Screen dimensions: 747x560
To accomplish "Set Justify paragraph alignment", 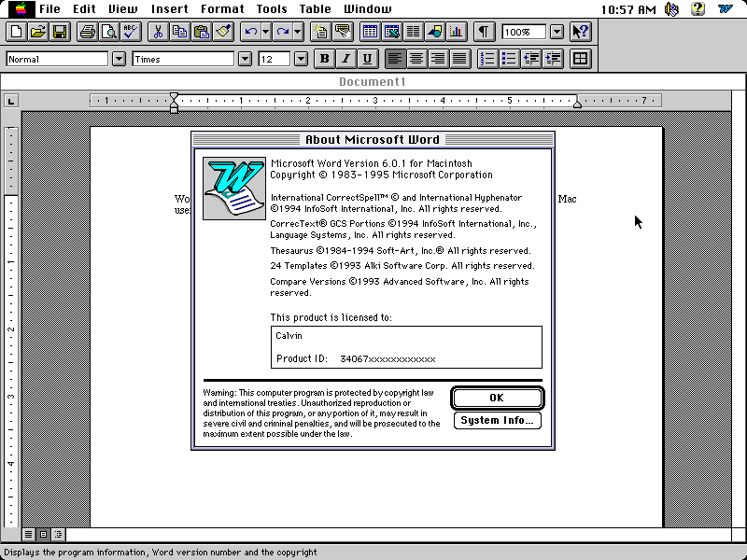I will point(459,59).
